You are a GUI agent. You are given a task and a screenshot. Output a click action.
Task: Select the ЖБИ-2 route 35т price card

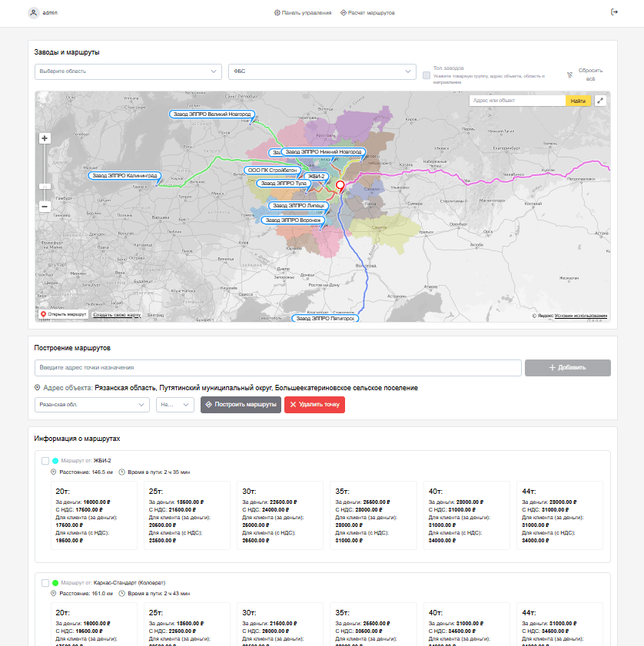373,515
